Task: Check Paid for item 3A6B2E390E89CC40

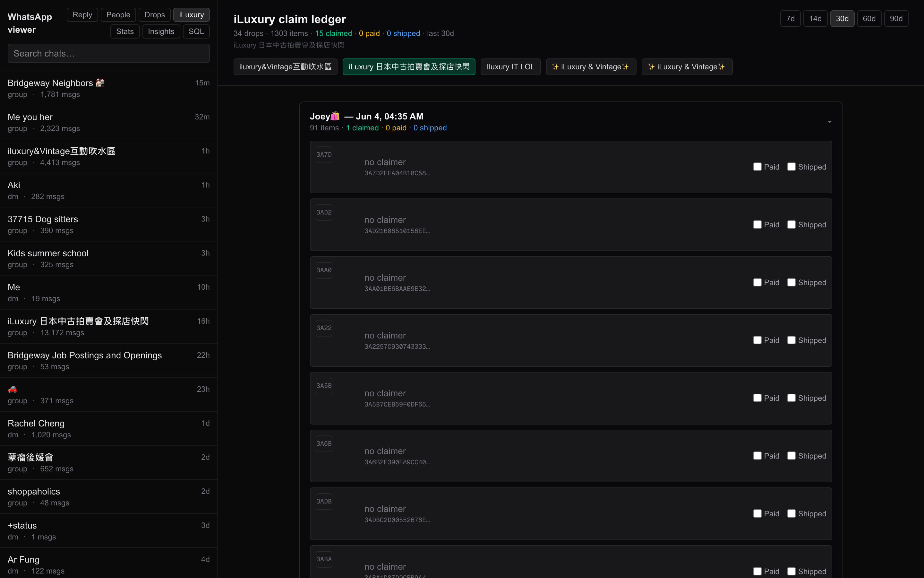Action: tap(757, 456)
